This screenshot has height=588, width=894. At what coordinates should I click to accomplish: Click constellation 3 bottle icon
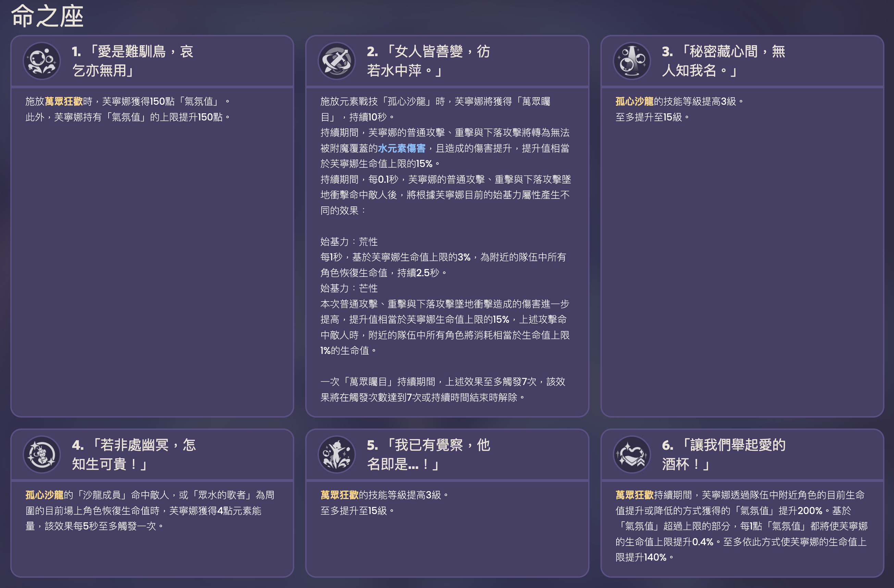(x=632, y=61)
